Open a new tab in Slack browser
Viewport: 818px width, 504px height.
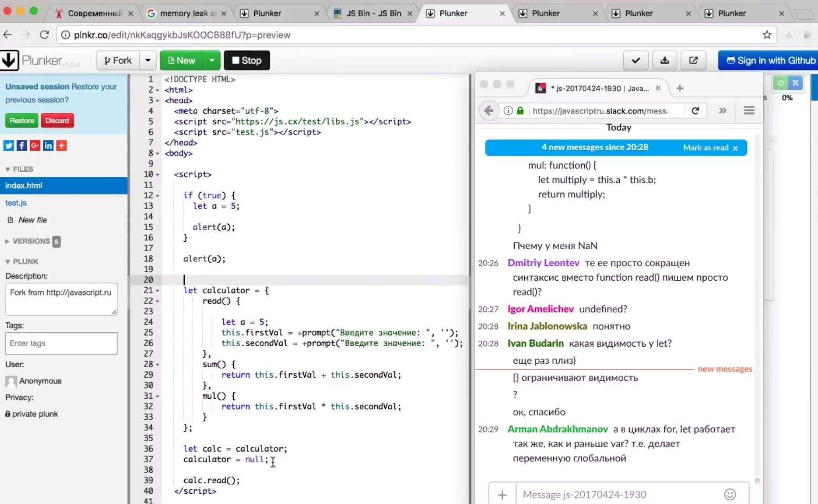[x=680, y=88]
